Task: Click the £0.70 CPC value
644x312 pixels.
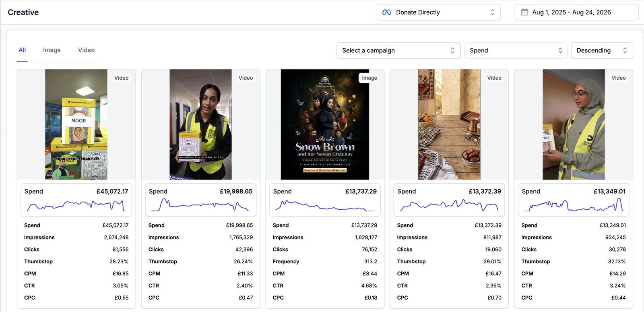Action: point(494,298)
